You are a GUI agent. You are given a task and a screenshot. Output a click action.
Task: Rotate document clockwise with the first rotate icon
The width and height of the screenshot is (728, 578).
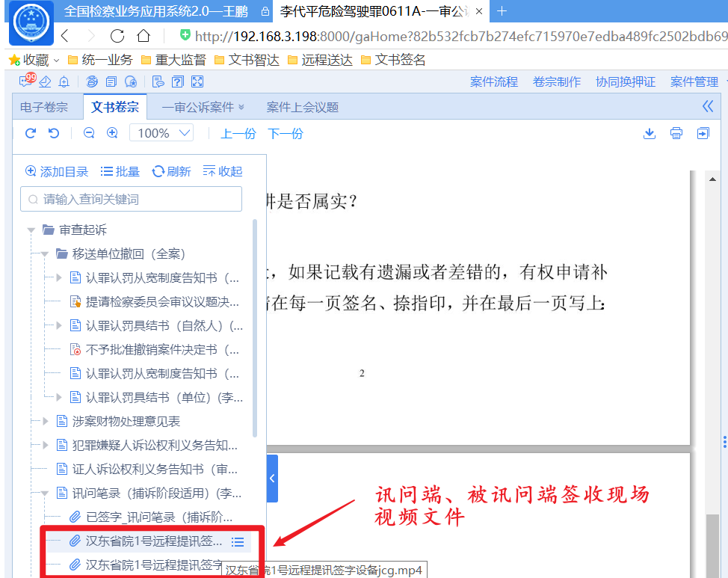pyautogui.click(x=31, y=133)
